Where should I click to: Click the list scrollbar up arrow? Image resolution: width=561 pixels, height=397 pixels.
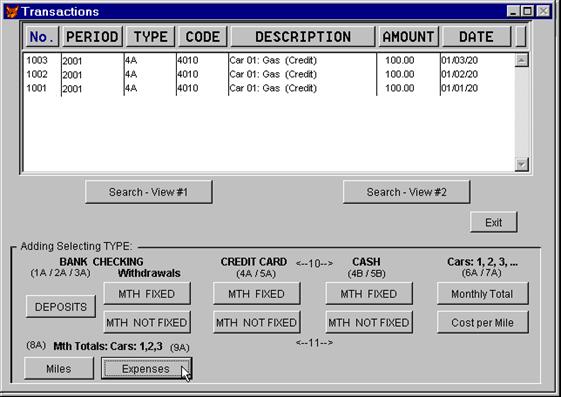[521, 60]
